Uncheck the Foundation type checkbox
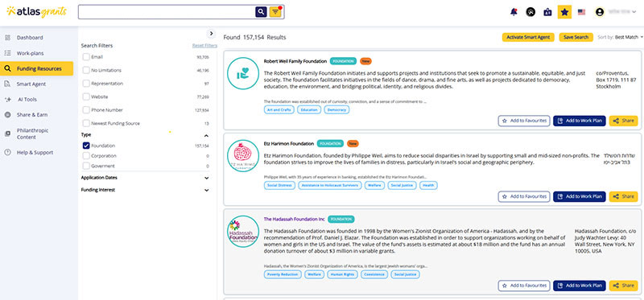 click(x=86, y=146)
